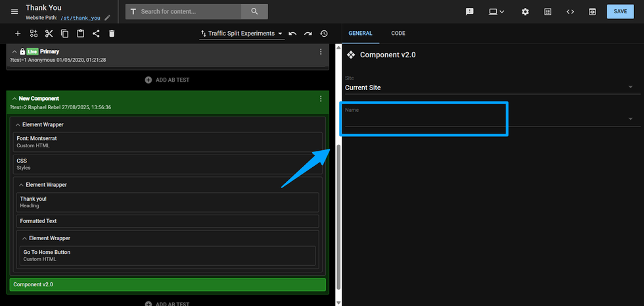Collapse Element Wrapper containing Thank you! heading
The height and width of the screenshot is (306, 644).
[x=21, y=185]
